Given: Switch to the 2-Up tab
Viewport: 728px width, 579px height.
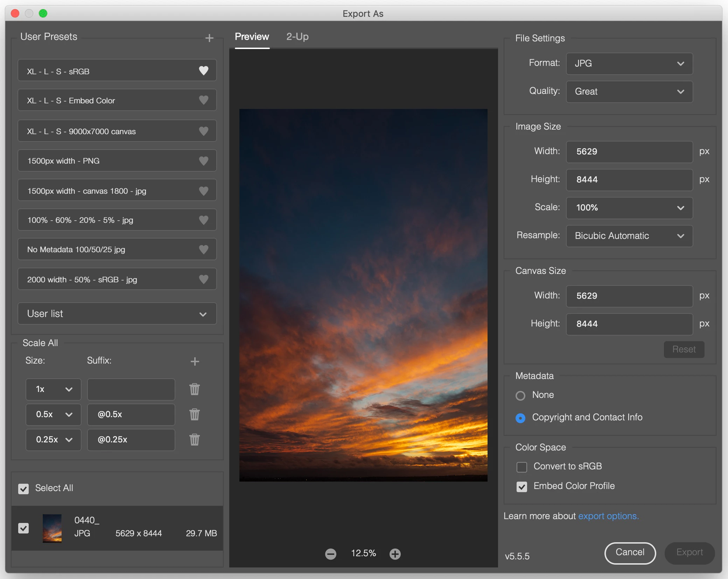Looking at the screenshot, I should point(297,37).
